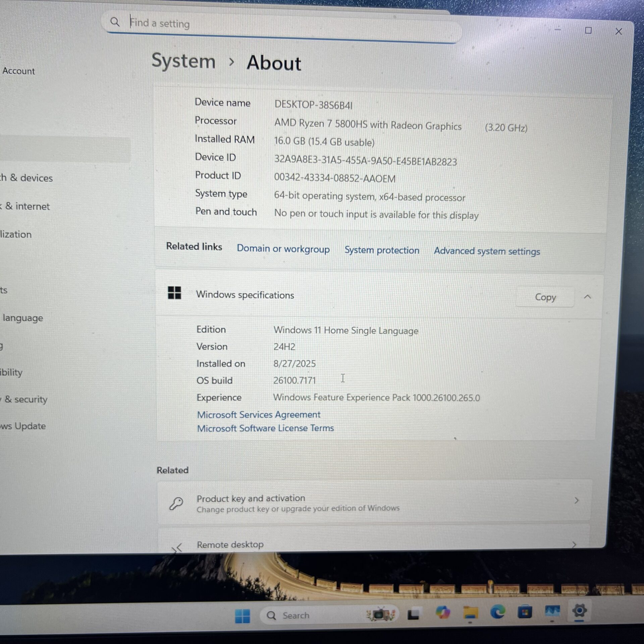Image resolution: width=644 pixels, height=644 pixels.
Task: Open File Explorer from the taskbar
Action: [470, 613]
